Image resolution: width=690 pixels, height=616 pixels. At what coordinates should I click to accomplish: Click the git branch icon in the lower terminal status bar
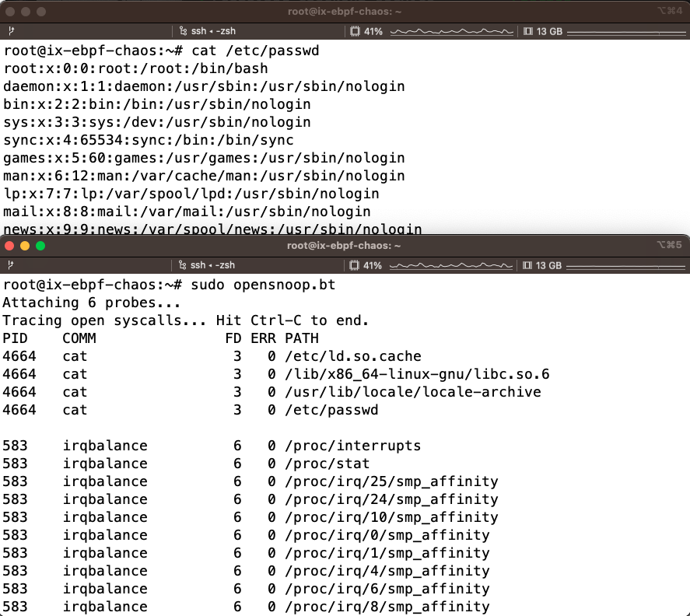pyautogui.click(x=11, y=265)
